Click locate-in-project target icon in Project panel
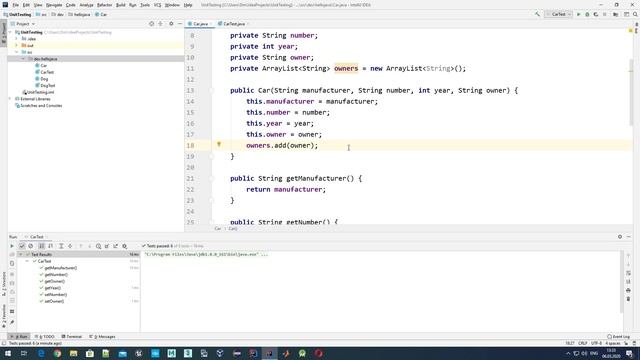Image resolution: width=640 pixels, height=360 pixels. point(151,24)
